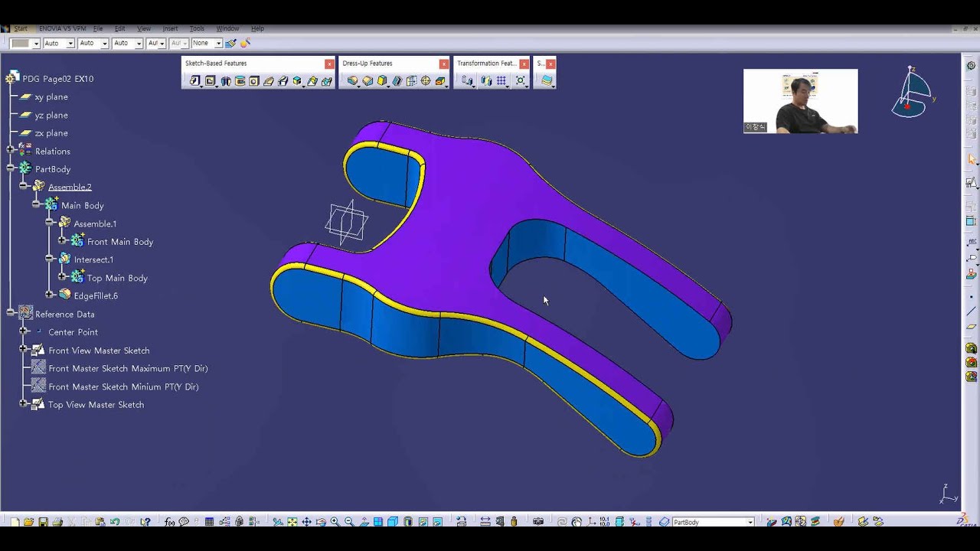Toggle Swap Visible Space

point(437,522)
